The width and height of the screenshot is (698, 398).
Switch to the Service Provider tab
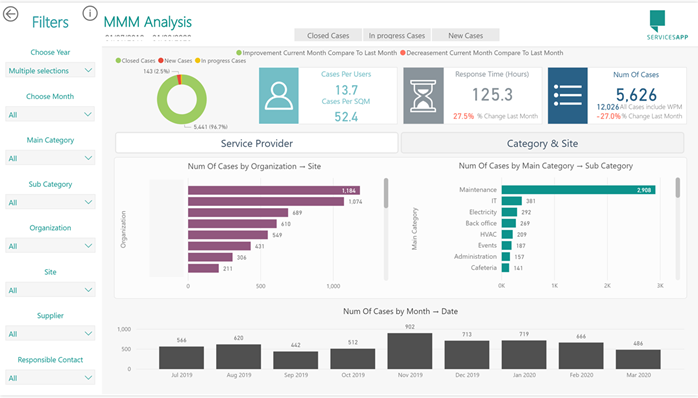(256, 143)
